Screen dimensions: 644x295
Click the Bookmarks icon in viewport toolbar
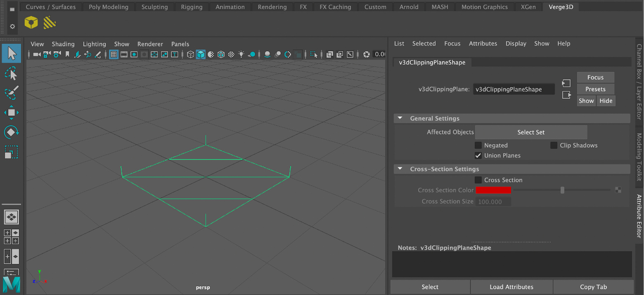(67, 54)
